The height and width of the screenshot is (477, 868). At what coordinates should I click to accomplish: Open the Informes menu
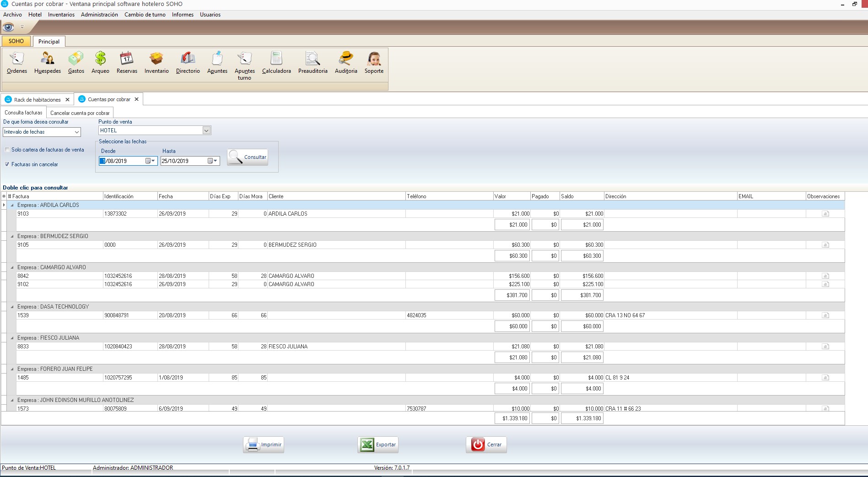183,15
